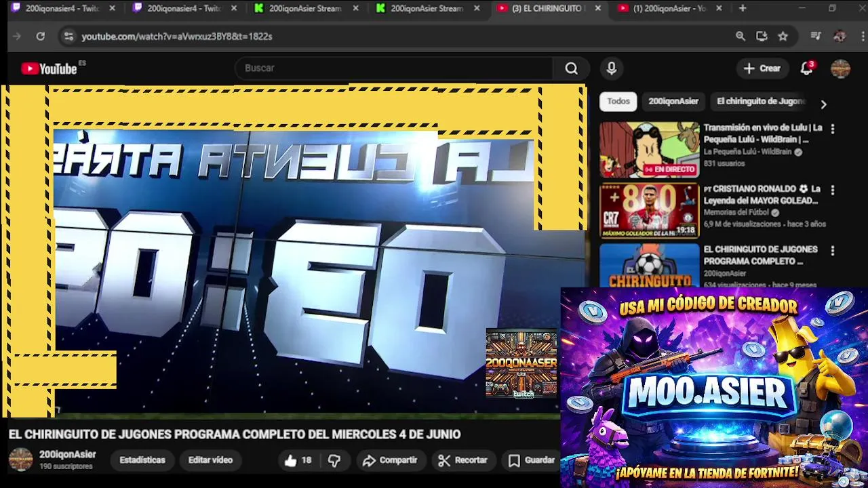This screenshot has height=488, width=868.
Task: Close the first 200iqonasier4 Twitch tab
Action: pyautogui.click(x=113, y=9)
